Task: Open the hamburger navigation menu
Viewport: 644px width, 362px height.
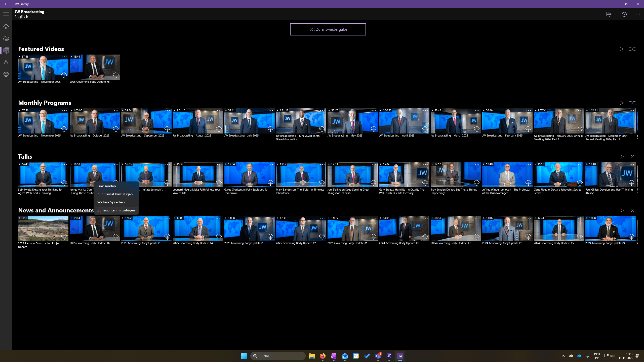Action: point(6,14)
